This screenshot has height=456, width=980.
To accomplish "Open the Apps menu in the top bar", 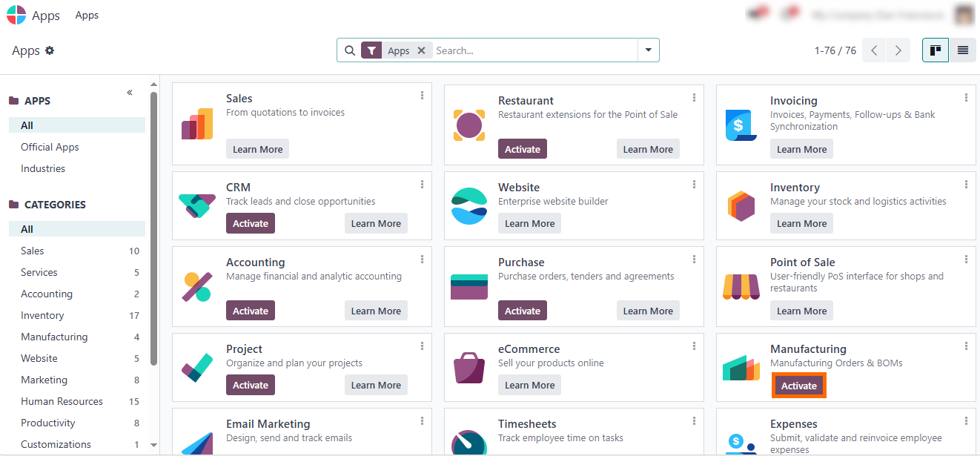I will (x=87, y=15).
